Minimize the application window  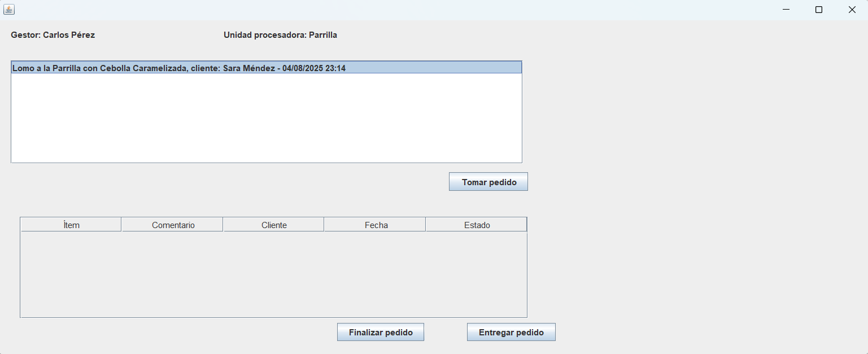click(x=786, y=10)
